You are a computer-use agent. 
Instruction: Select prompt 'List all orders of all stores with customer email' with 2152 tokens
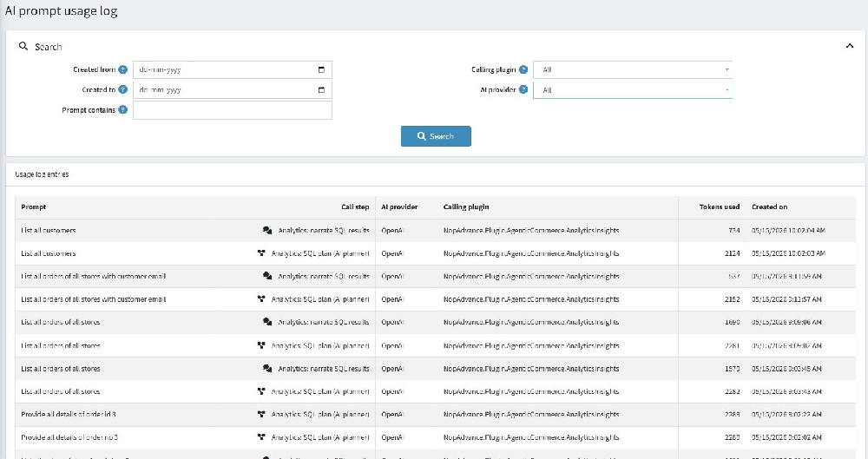94,299
